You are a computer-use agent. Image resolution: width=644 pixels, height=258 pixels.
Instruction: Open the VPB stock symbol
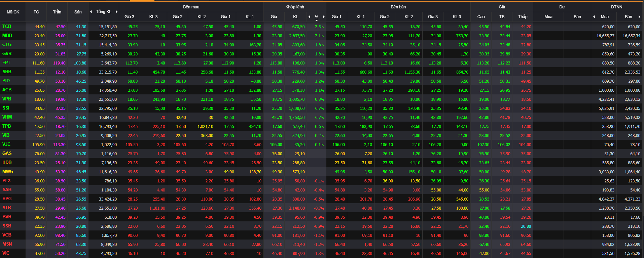(7, 99)
